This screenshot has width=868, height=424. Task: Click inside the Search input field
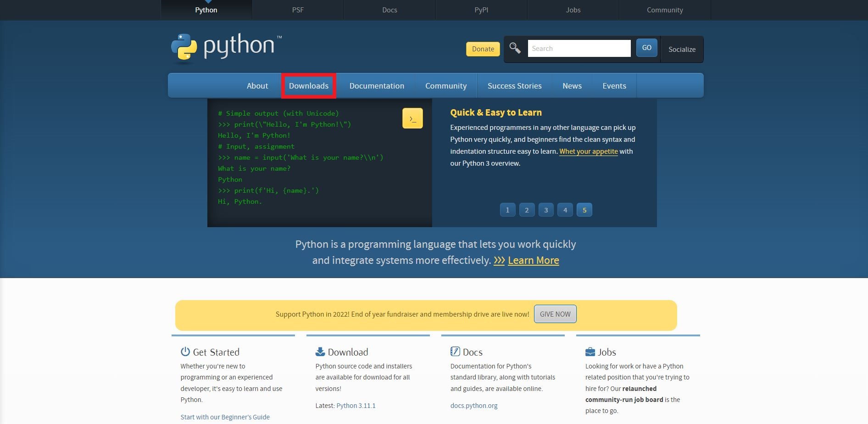pyautogui.click(x=579, y=48)
